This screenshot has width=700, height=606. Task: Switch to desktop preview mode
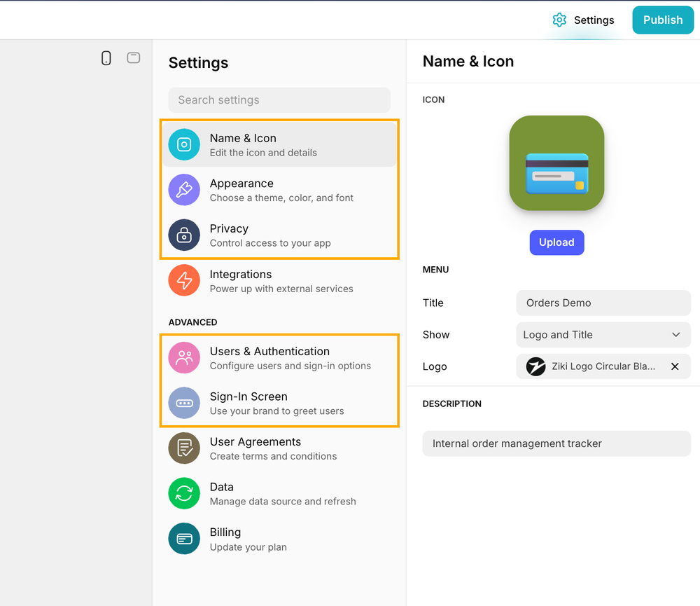point(133,58)
